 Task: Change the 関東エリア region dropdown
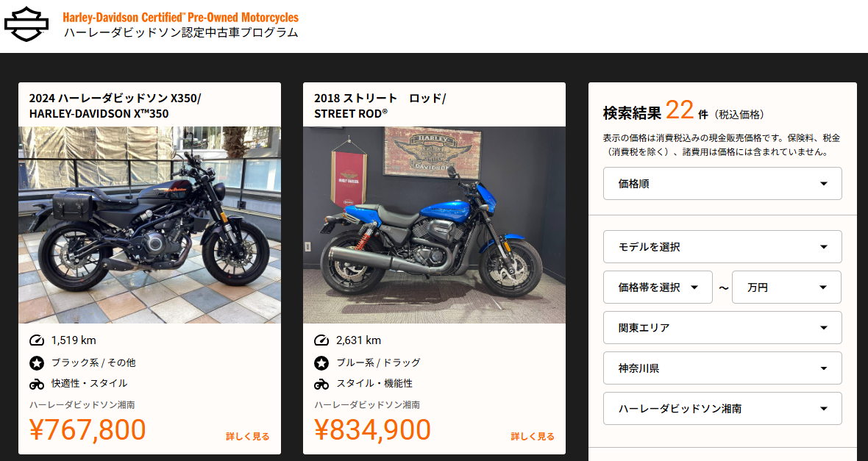(x=722, y=328)
